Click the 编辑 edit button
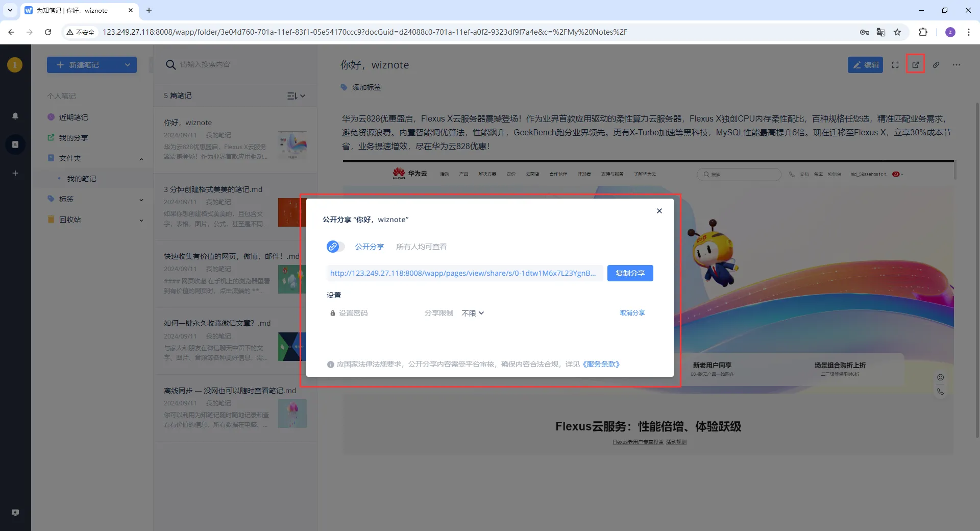The height and width of the screenshot is (531, 980). (x=865, y=65)
